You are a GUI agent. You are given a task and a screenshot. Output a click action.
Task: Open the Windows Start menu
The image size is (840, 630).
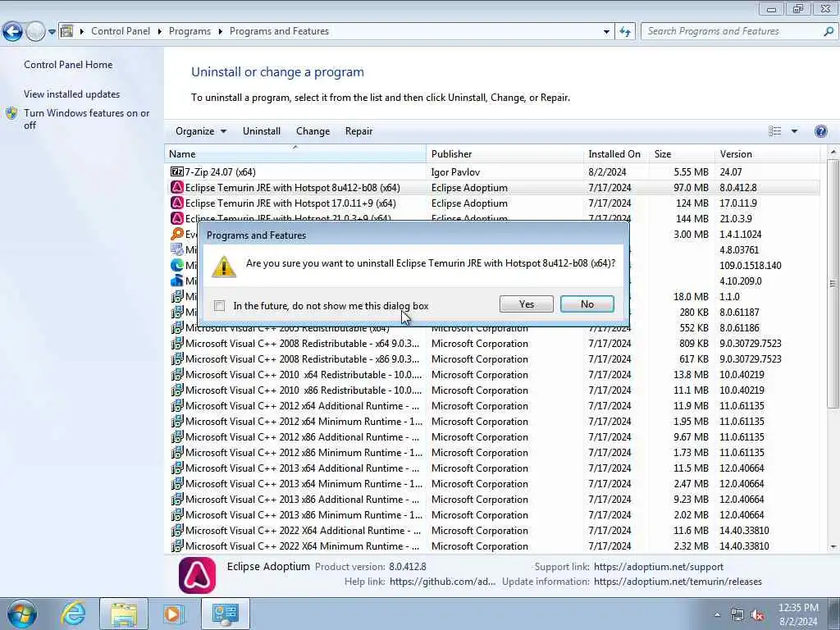pos(22,614)
